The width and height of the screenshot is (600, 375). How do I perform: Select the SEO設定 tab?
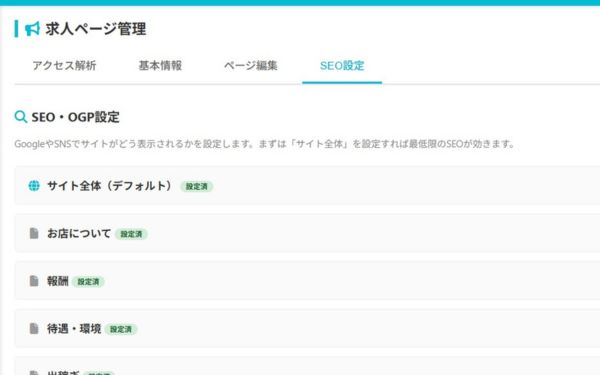342,65
